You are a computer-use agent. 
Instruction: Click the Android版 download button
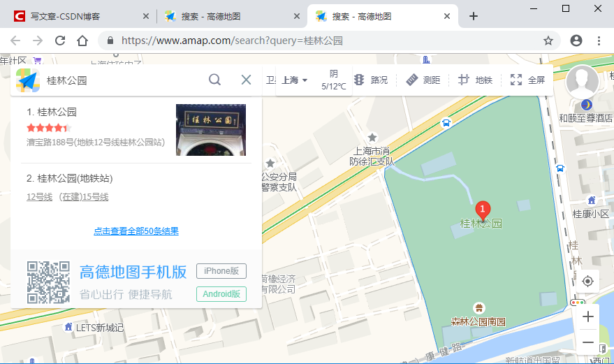point(221,294)
